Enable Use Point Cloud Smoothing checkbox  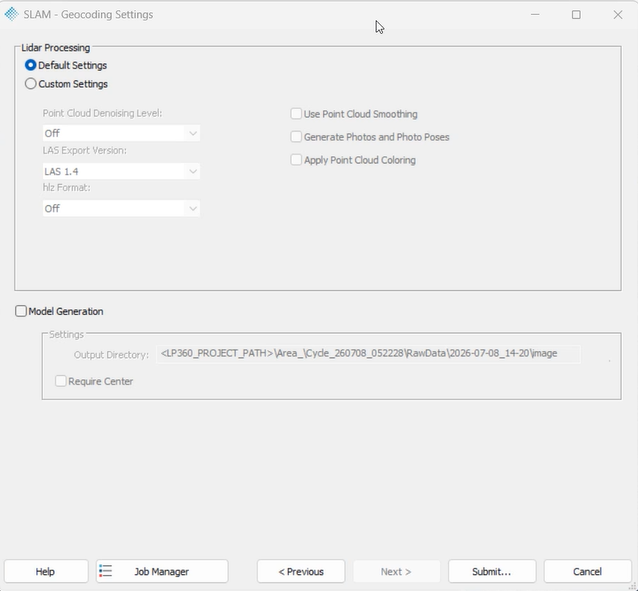296,114
